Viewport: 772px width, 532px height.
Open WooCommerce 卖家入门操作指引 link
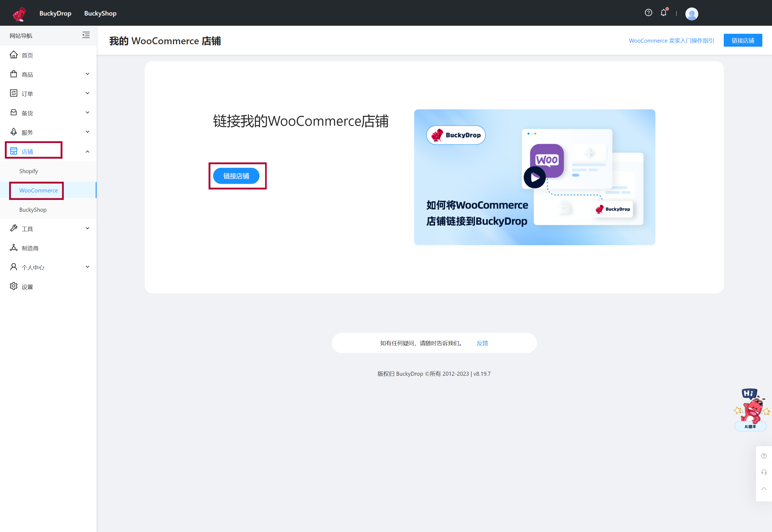pyautogui.click(x=671, y=40)
